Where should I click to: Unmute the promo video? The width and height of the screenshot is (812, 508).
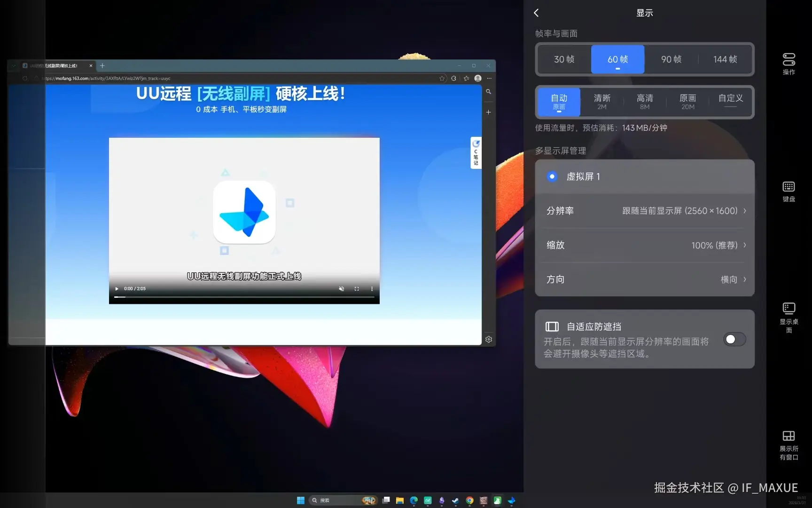coord(342,289)
